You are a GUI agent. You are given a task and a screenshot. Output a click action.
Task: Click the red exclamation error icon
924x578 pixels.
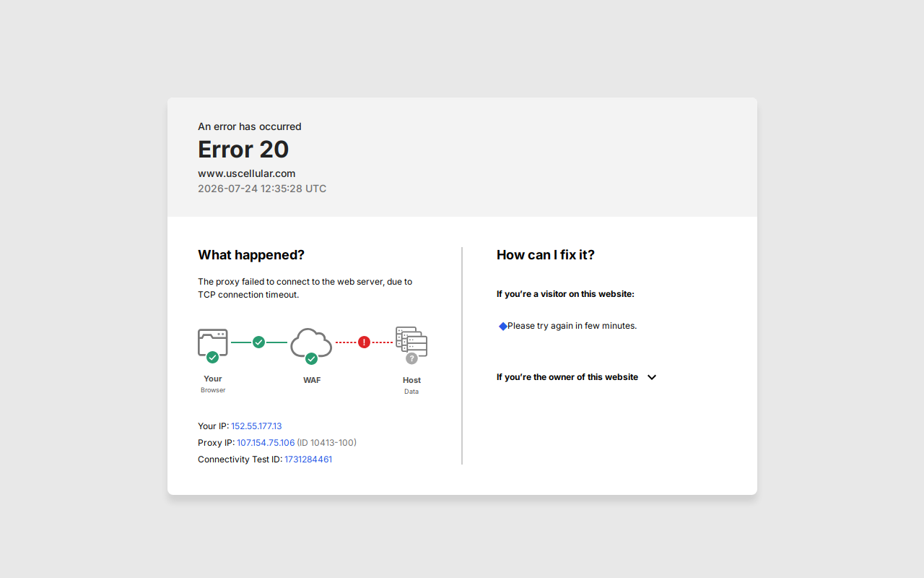[364, 342]
